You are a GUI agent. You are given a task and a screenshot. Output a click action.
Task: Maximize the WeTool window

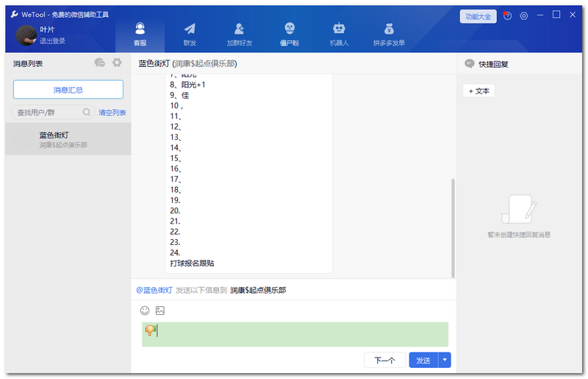pyautogui.click(x=556, y=15)
